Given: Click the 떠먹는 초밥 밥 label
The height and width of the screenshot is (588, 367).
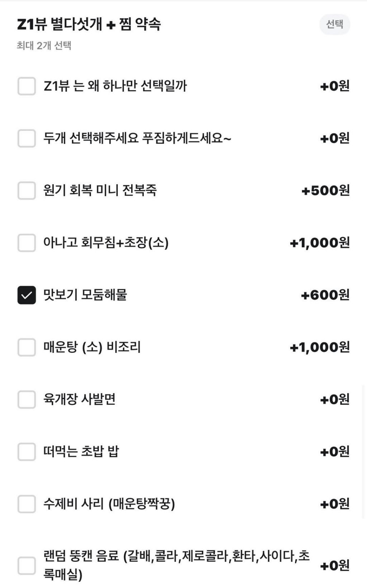Looking at the screenshot, I should pyautogui.click(x=81, y=451).
